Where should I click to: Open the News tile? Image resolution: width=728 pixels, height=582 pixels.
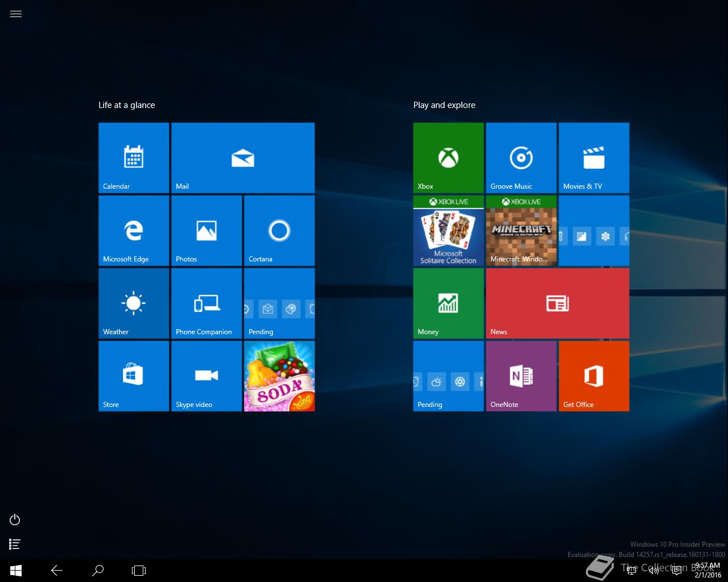(x=558, y=304)
